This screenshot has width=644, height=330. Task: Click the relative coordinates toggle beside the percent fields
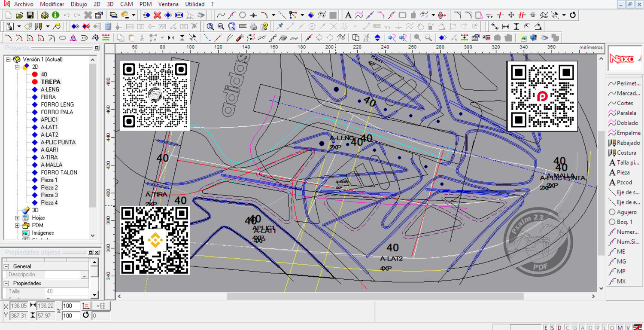[x=86, y=306]
